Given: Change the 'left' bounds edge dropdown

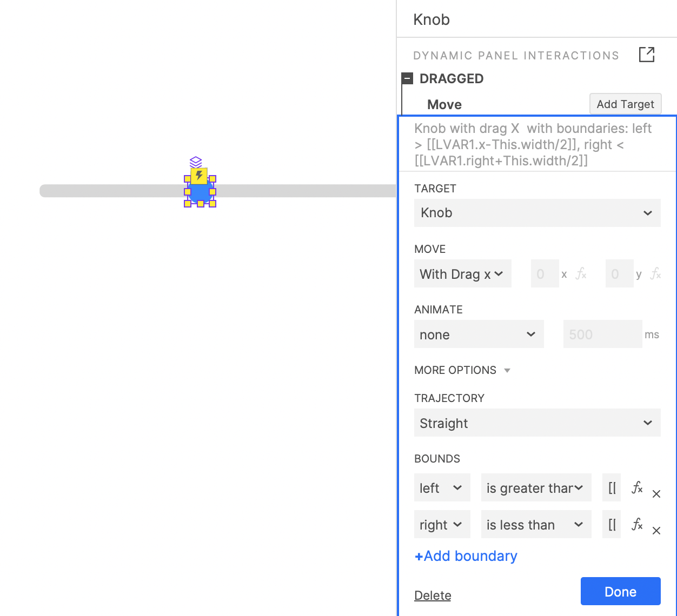Looking at the screenshot, I should 442,488.
